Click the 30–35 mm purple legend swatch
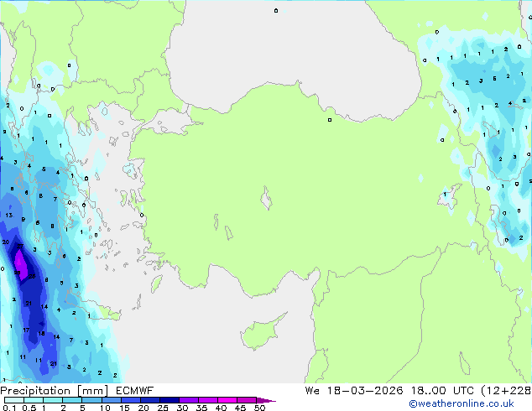The image size is (532, 411). point(188,400)
